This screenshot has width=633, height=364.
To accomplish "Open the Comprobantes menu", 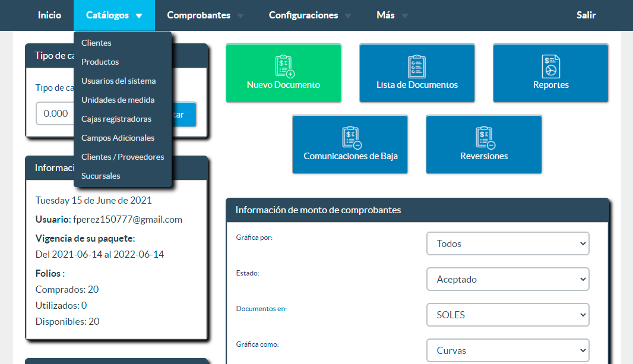I will pyautogui.click(x=205, y=15).
